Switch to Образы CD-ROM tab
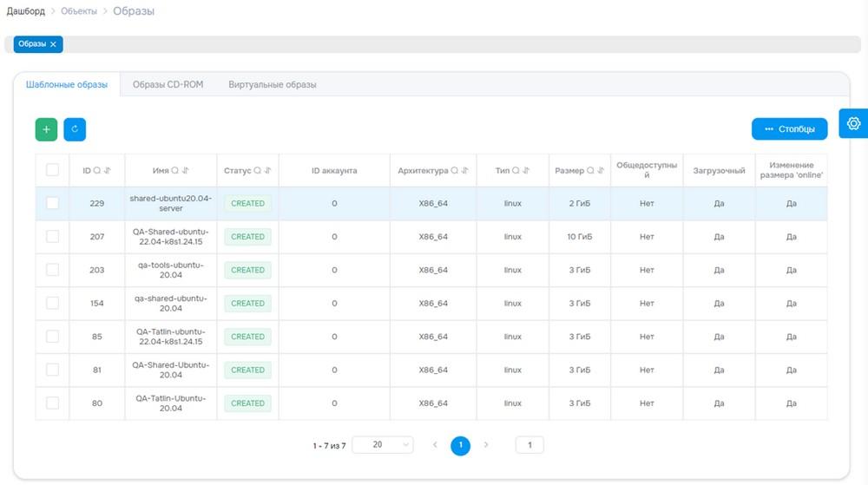 tap(168, 85)
